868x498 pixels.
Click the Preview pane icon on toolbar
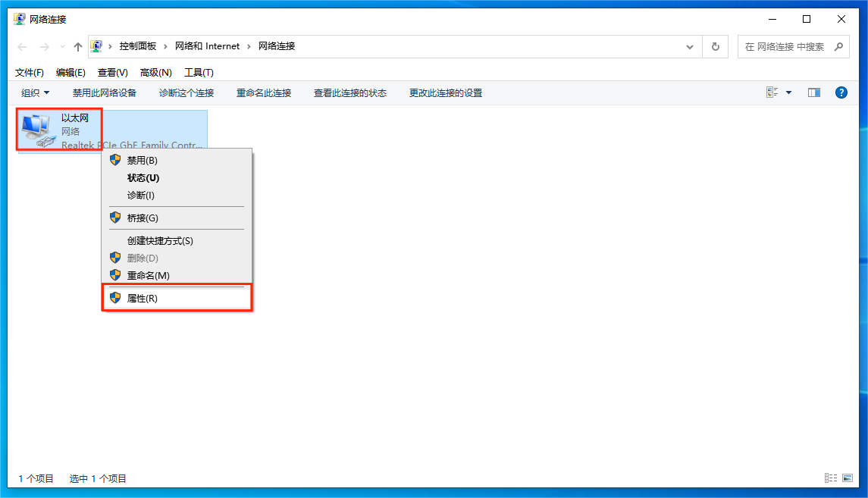[x=814, y=92]
